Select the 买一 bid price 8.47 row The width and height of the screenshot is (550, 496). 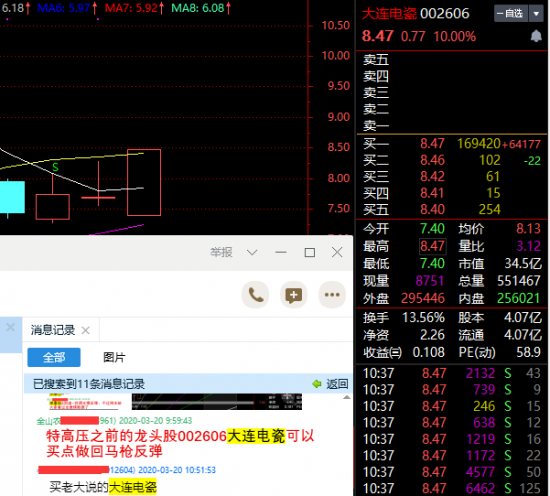click(452, 143)
